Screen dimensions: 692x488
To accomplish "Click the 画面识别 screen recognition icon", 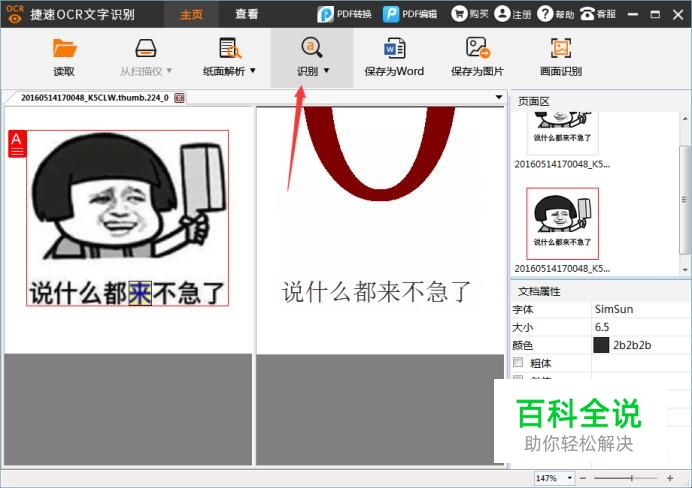I will [x=560, y=48].
